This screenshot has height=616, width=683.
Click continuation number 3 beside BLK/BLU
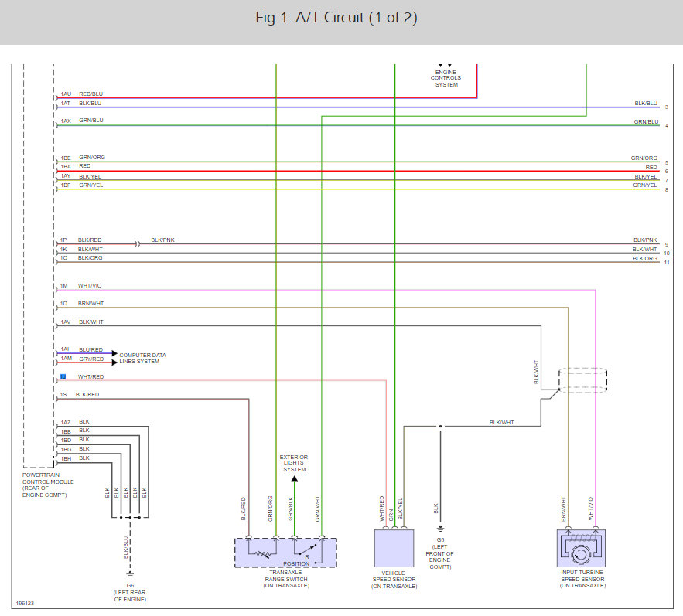point(667,107)
